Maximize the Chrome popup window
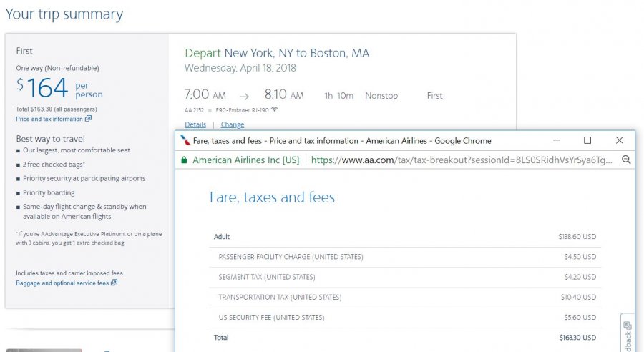The width and height of the screenshot is (644, 352). [x=587, y=140]
